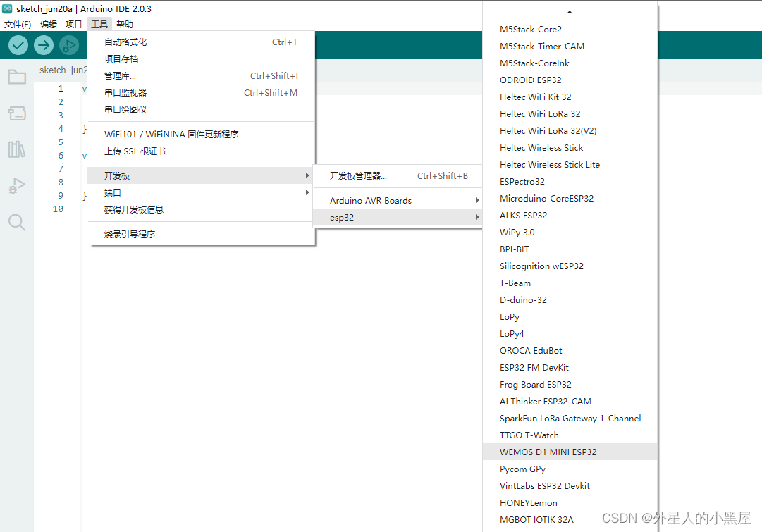Expand the 开发板 submenu
Image resolution: width=762 pixels, height=532 pixels.
pos(201,175)
